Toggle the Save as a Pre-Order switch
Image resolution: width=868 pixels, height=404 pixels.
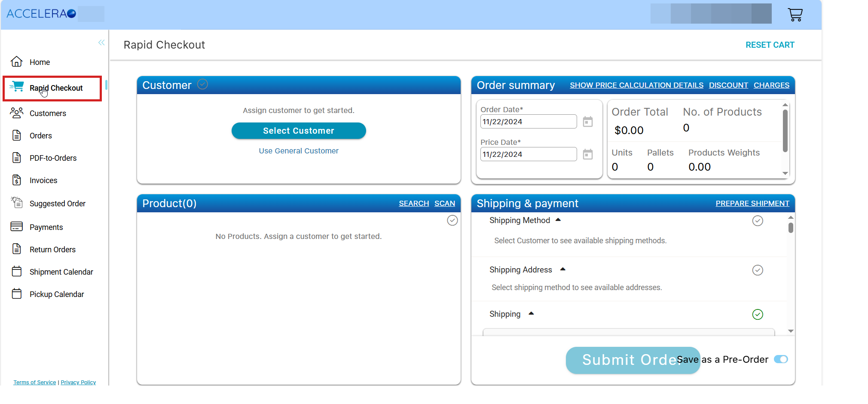pos(780,359)
